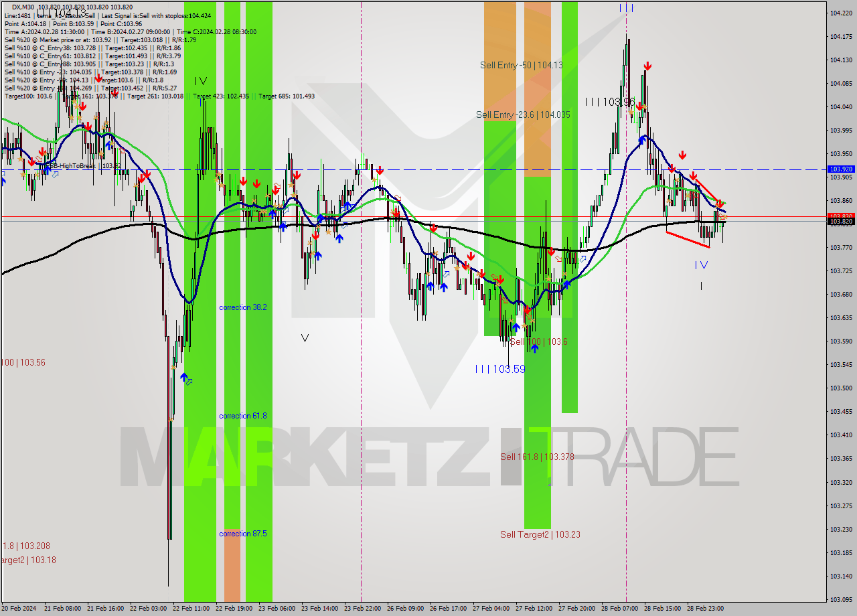Viewport: 857px width, 616px height.
Task: Click '20 Feb 2024' on the time axis
Action: coord(19,609)
